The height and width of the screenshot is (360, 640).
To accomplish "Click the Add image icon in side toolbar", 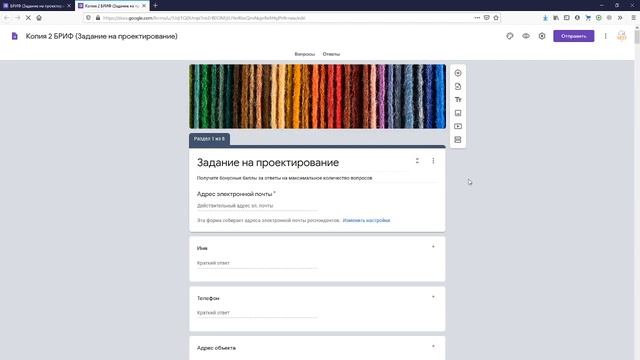I will (x=458, y=113).
